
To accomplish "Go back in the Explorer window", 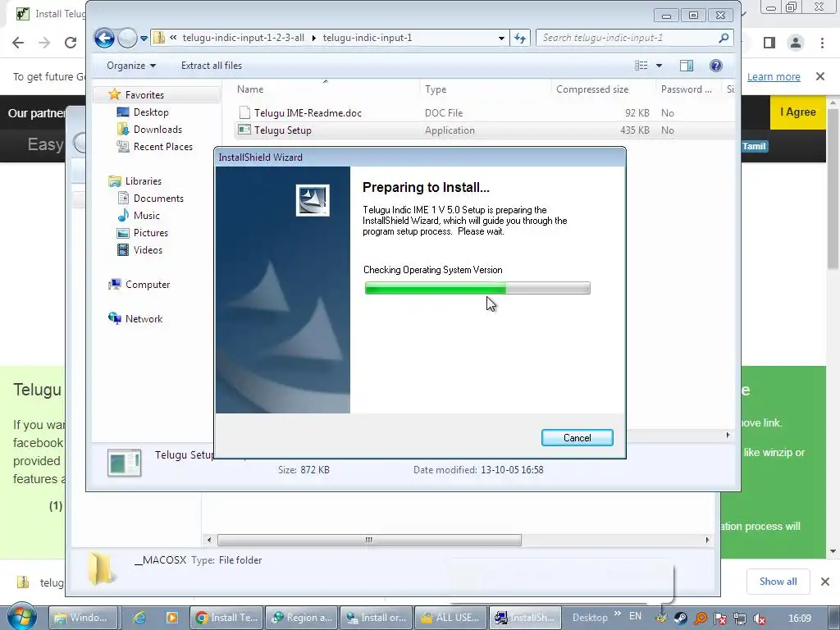I will coord(104,38).
